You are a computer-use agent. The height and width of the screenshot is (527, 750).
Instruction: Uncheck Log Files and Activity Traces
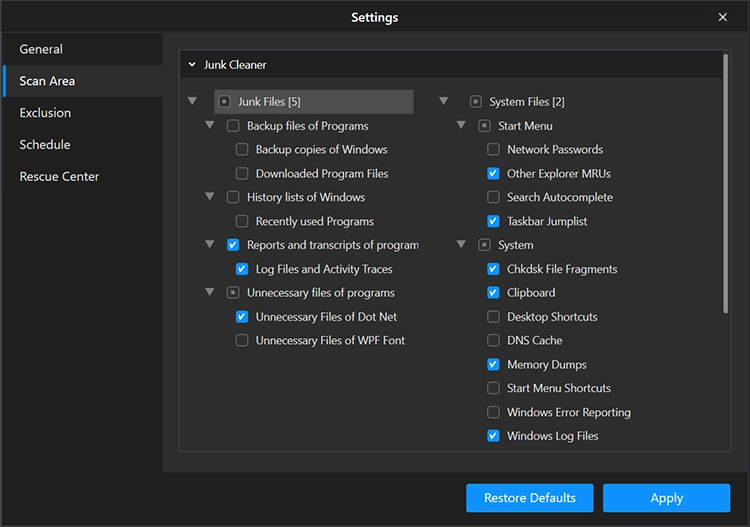(x=242, y=269)
